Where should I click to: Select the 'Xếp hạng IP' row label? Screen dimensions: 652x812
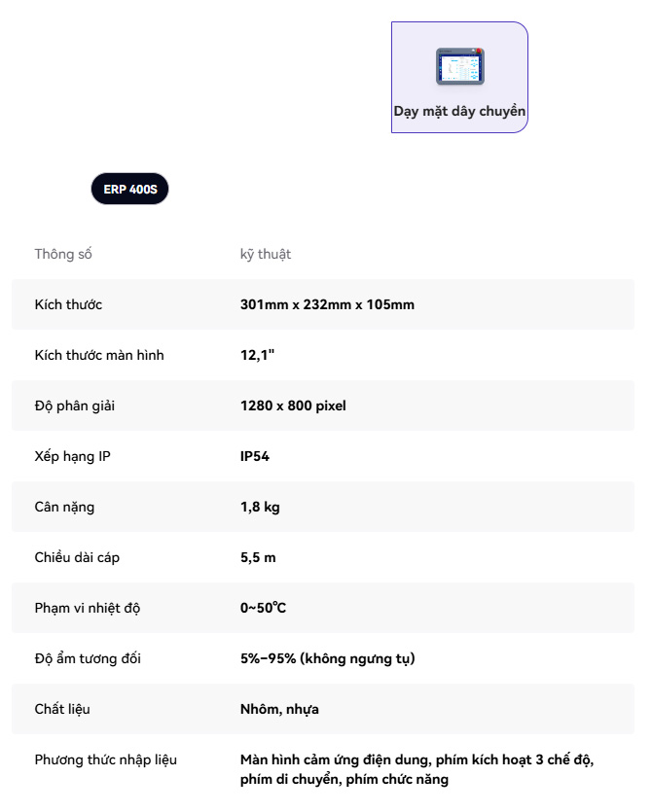(x=73, y=456)
